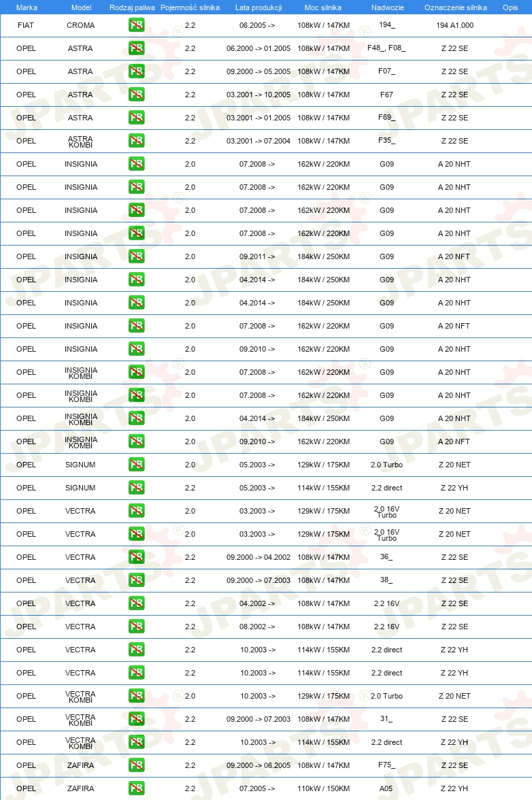532x800 pixels.
Task: Click fuel icon in VECTRA KOMBI 2.0 Turbo row
Action: [x=136, y=696]
